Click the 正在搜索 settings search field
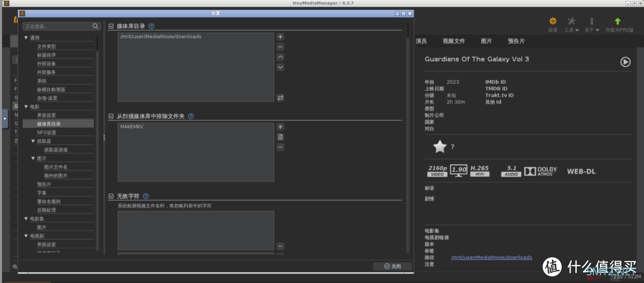Viewport: 644px width, 283px height. pyautogui.click(x=61, y=26)
